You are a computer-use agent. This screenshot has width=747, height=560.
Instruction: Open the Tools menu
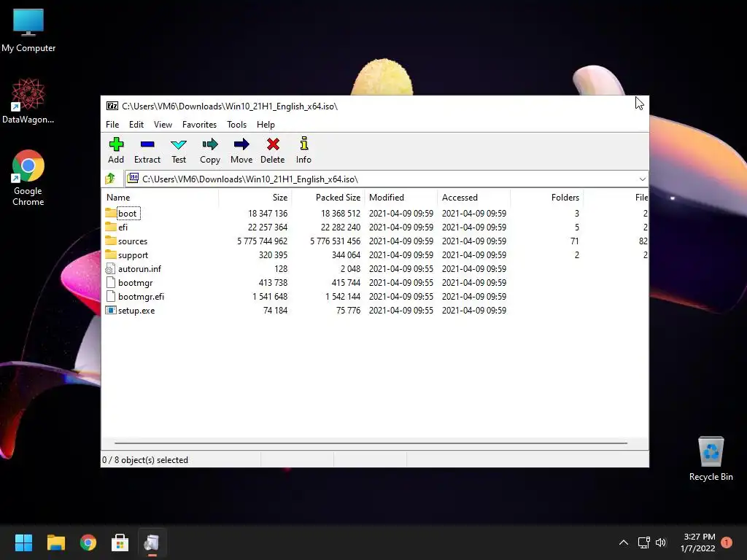[x=237, y=124]
